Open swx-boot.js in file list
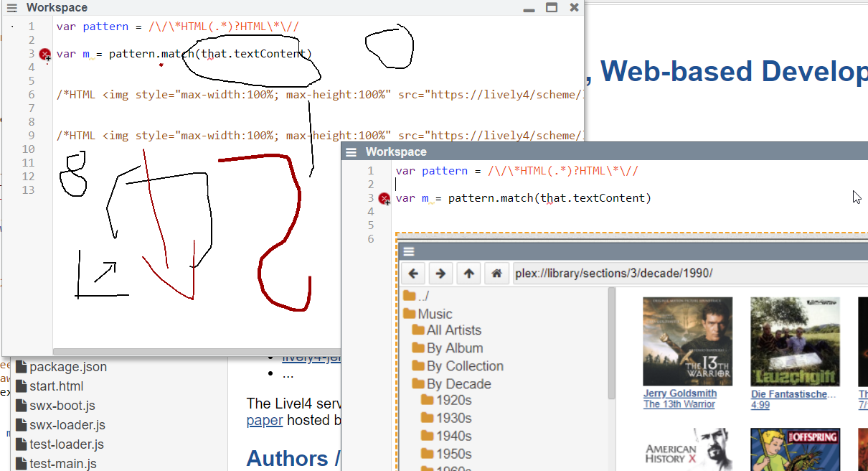868x471 pixels. [62, 406]
